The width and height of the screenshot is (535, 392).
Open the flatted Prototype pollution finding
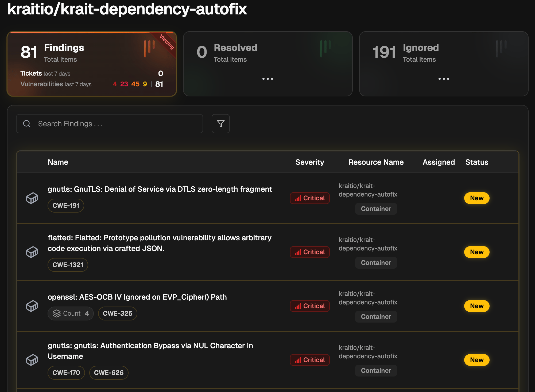(x=160, y=243)
